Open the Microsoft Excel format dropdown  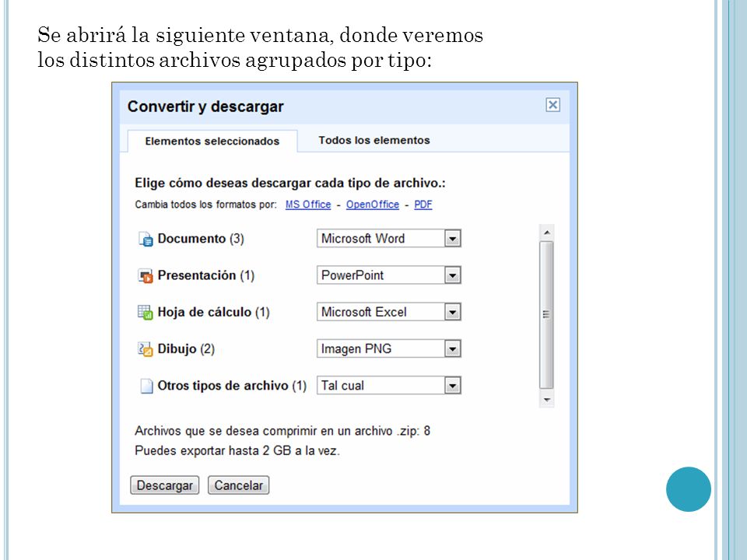pos(389,312)
